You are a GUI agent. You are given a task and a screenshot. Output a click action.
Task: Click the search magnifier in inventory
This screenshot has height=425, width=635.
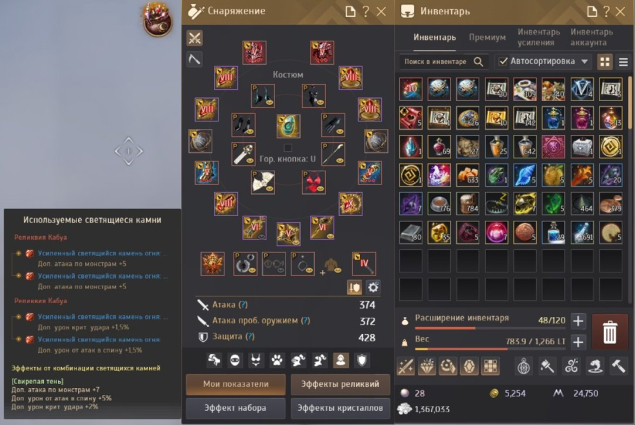pyautogui.click(x=478, y=62)
